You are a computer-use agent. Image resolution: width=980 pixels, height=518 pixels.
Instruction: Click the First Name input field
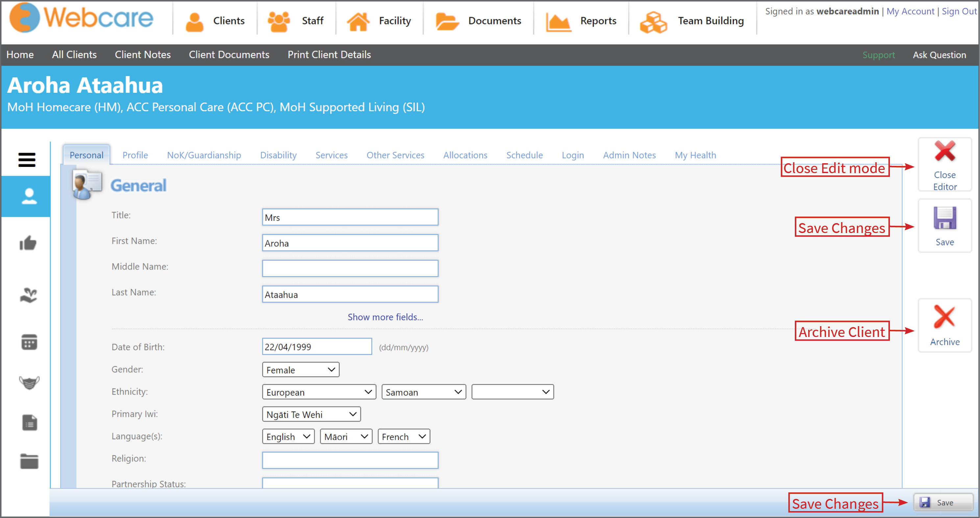point(350,243)
